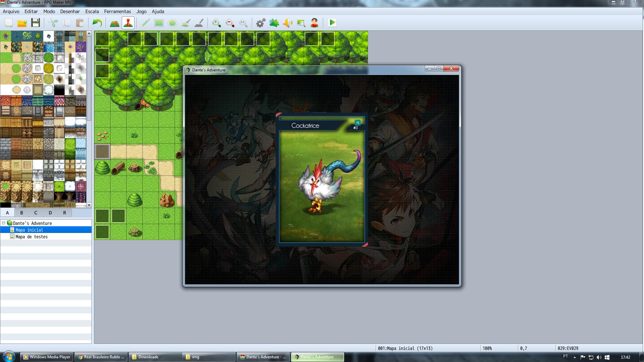
Task: Pick the green bush tile in palette
Action: point(49,58)
